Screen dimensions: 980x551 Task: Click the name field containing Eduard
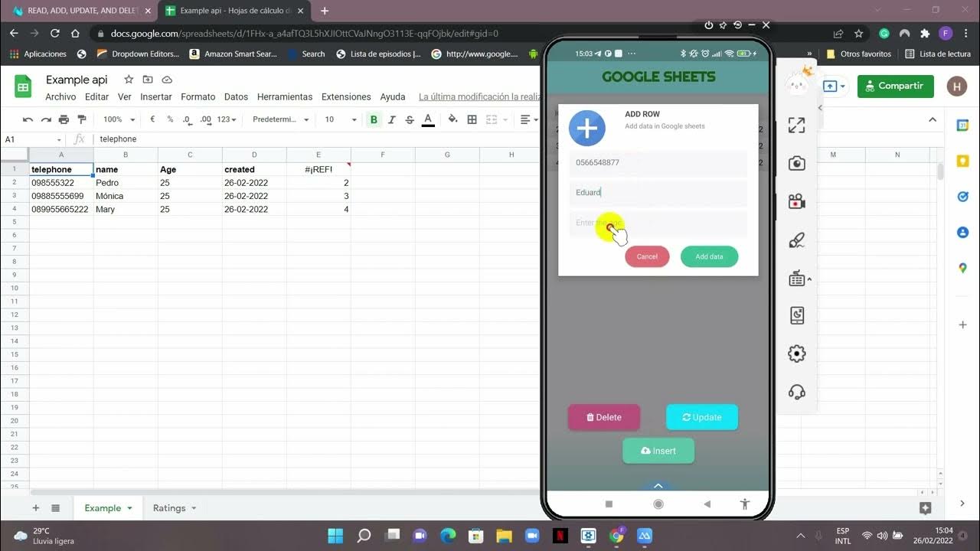pos(658,193)
